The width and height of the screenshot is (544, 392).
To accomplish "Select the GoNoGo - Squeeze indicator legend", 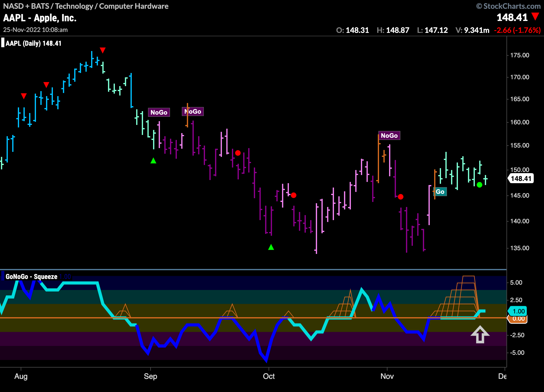I will click(31, 276).
